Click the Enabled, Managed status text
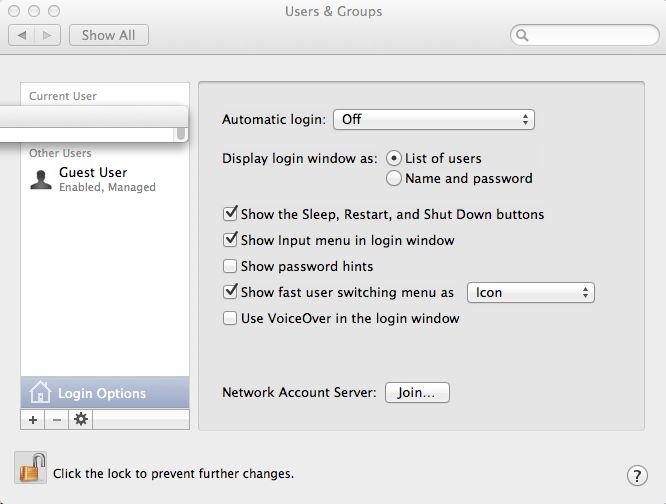 tap(107, 187)
